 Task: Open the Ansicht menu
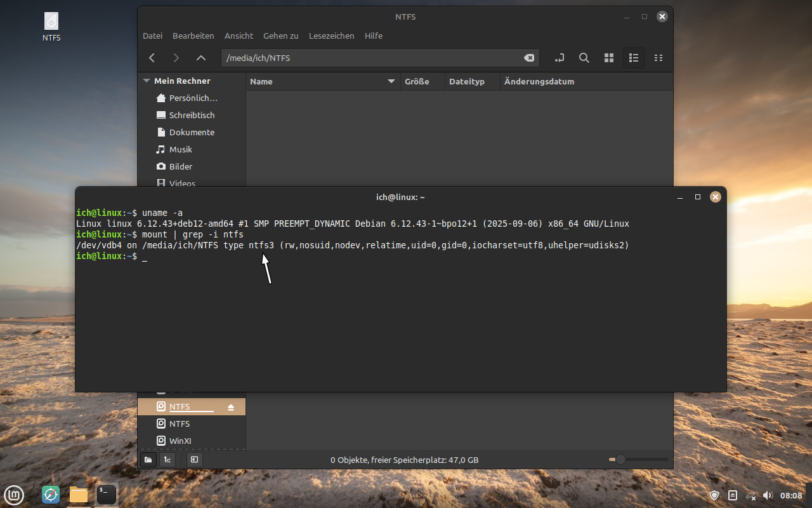click(239, 36)
